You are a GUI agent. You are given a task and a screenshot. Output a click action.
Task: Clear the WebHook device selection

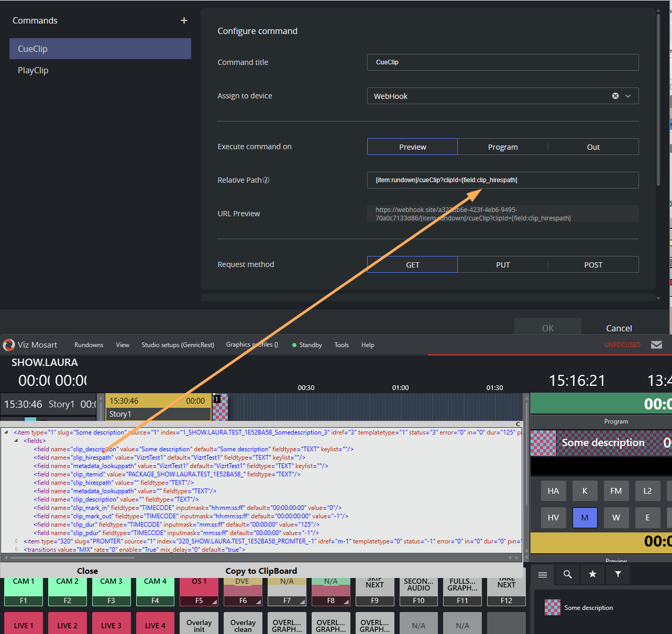coord(615,96)
